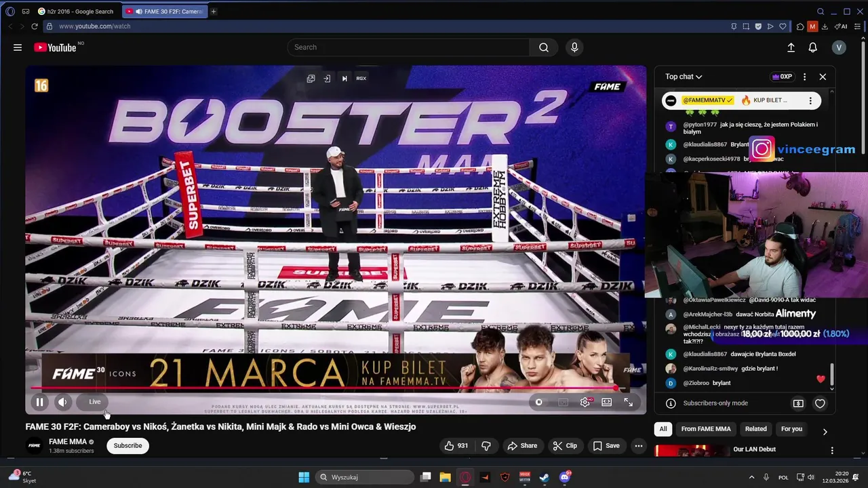Select the Related filter chip
Screen dimensions: 868x488
point(756,429)
